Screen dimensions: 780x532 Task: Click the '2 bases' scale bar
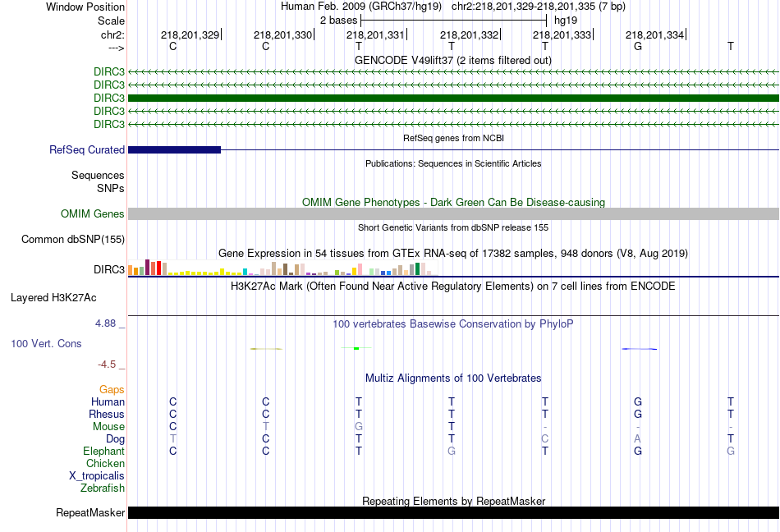click(x=454, y=21)
